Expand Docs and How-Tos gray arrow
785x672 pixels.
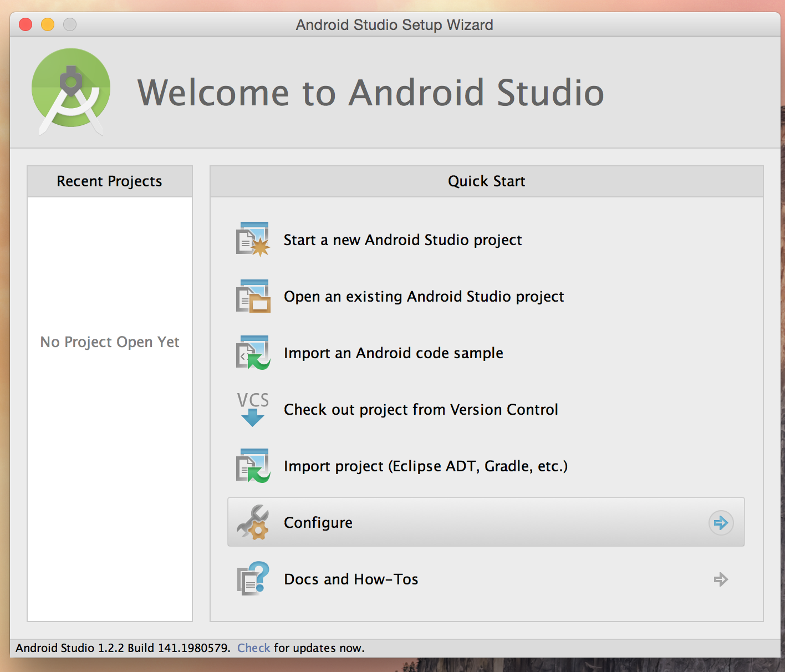tap(721, 579)
